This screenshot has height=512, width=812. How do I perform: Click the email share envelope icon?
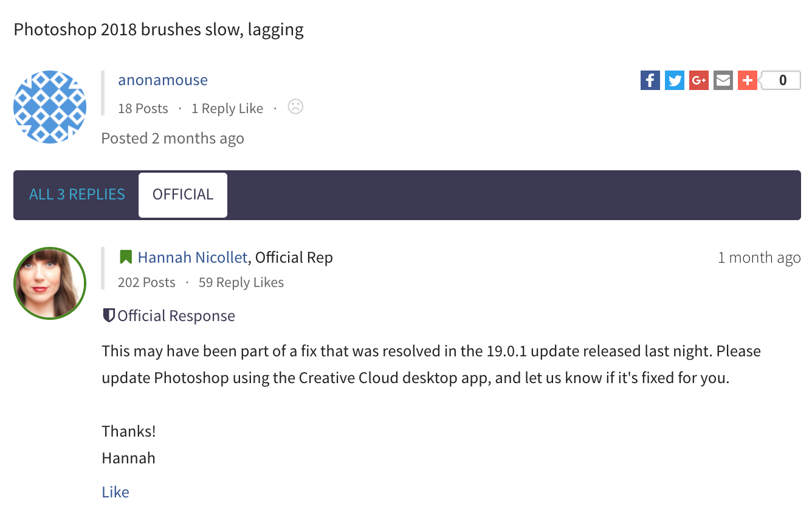click(723, 80)
